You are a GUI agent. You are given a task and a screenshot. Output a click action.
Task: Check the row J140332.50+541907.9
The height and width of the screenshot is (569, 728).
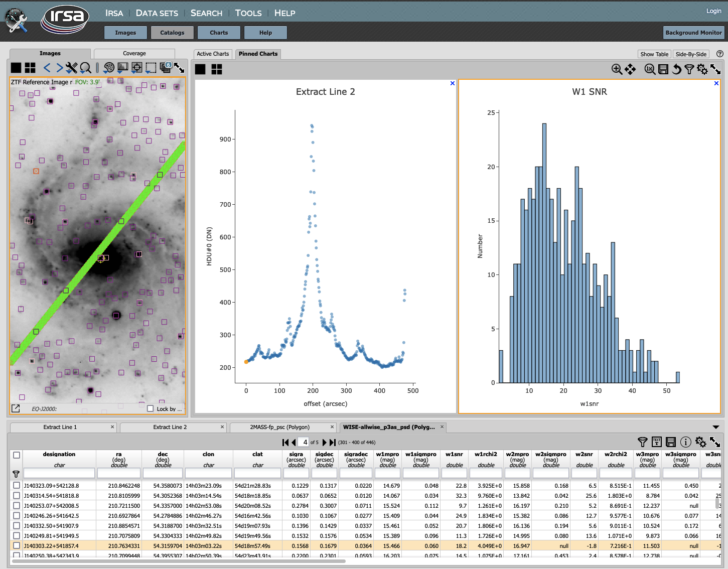click(17, 525)
